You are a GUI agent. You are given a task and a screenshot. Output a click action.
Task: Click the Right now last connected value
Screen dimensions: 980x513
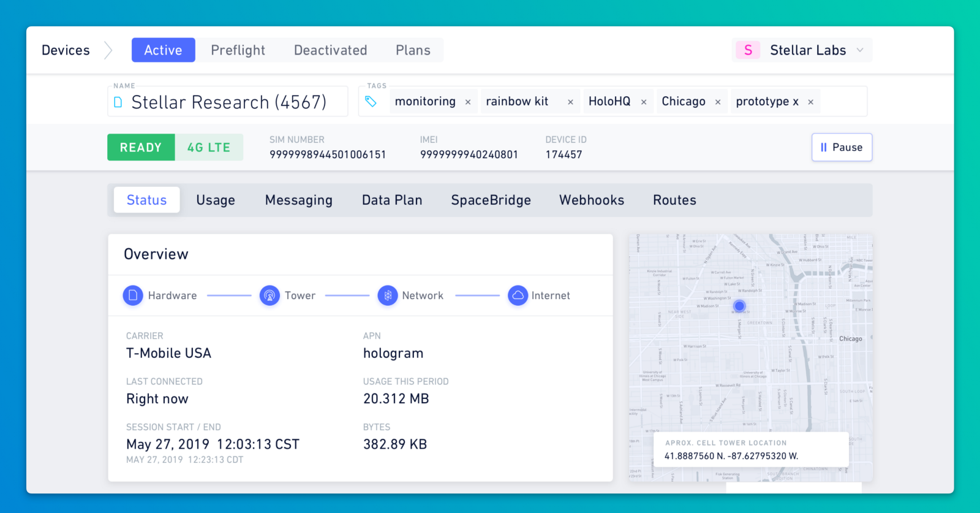click(x=157, y=399)
